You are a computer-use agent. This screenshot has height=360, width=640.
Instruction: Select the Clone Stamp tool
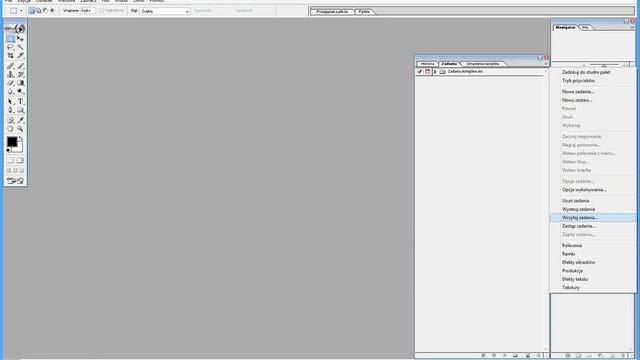tap(11, 74)
